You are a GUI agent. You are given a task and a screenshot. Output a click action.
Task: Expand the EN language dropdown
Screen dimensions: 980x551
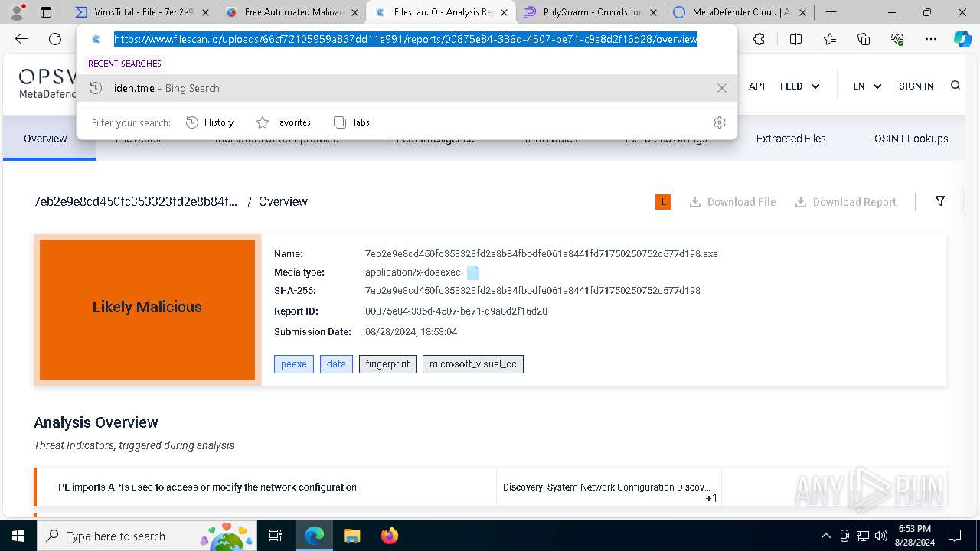click(x=867, y=86)
